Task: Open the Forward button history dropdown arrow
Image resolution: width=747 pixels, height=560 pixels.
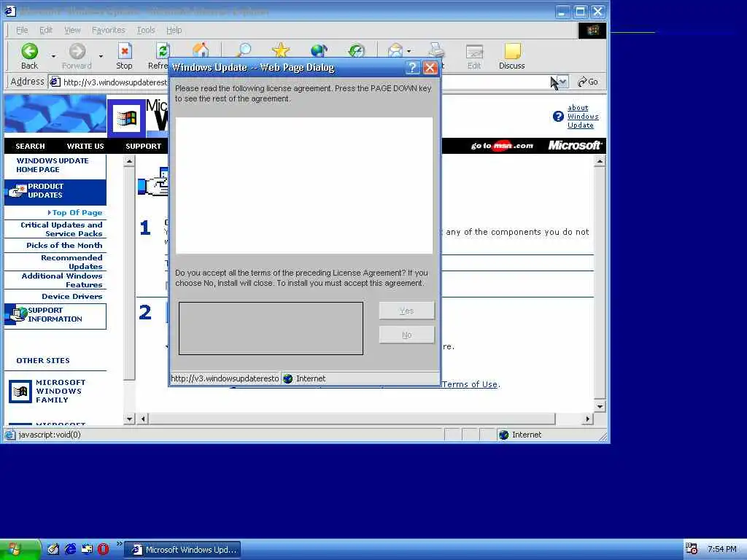Action: 101,56
